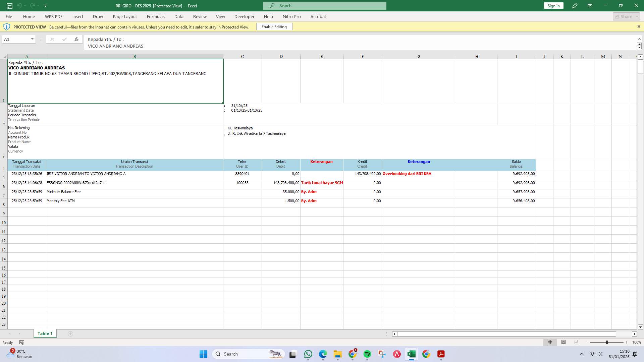Open Excel from the taskbar
This screenshot has width=644, height=362.
(x=412, y=354)
